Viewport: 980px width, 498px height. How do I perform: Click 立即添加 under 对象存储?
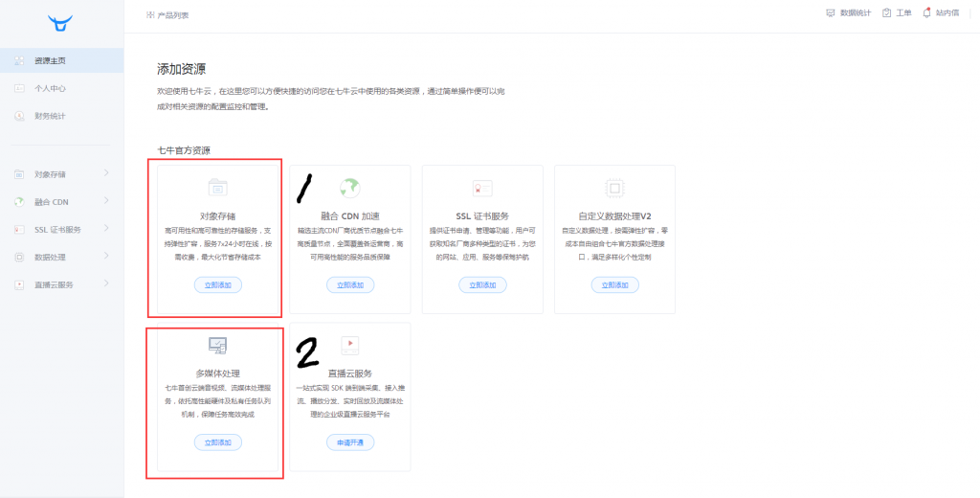pyautogui.click(x=217, y=284)
